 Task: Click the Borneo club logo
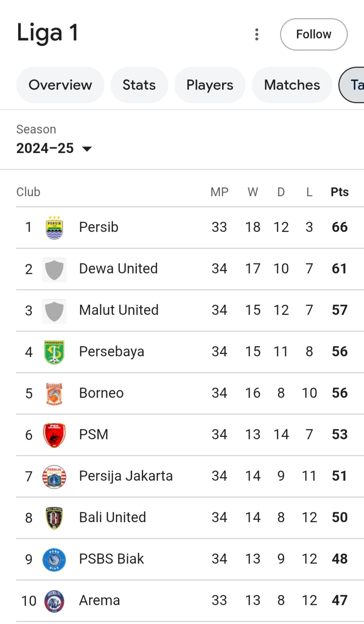coord(54,394)
